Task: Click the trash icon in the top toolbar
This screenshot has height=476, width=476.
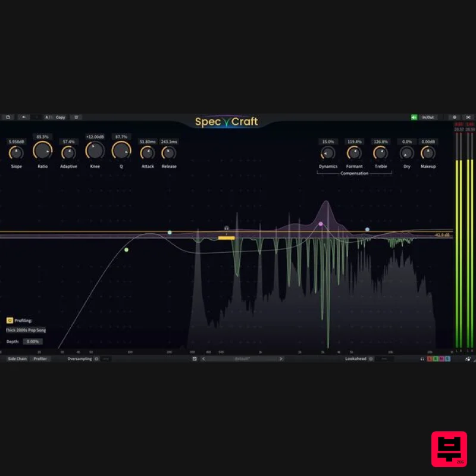Action: coord(76,117)
